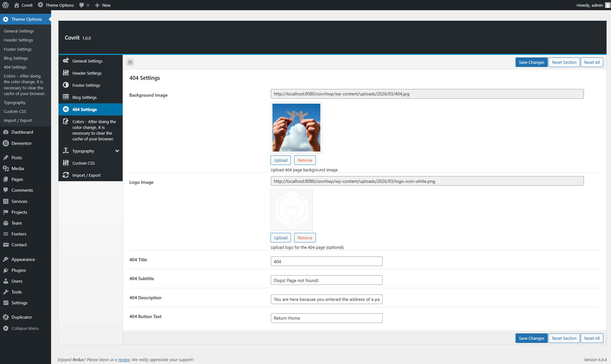
Task: Click the 404 Subtitle text field
Action: [326, 280]
